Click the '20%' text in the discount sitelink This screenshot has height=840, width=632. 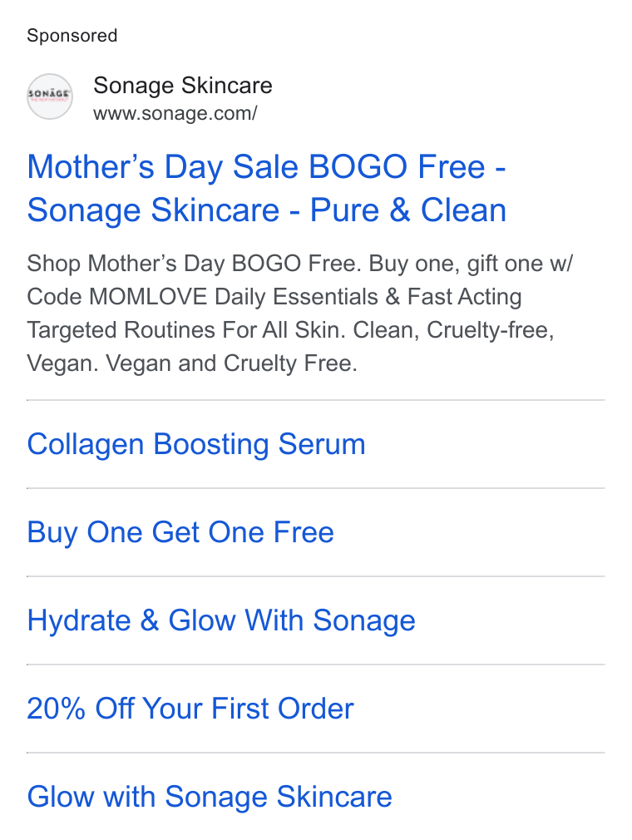click(x=57, y=709)
